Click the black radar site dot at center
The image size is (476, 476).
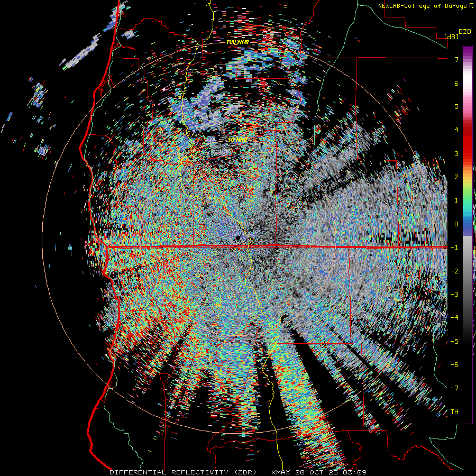pos(237,239)
